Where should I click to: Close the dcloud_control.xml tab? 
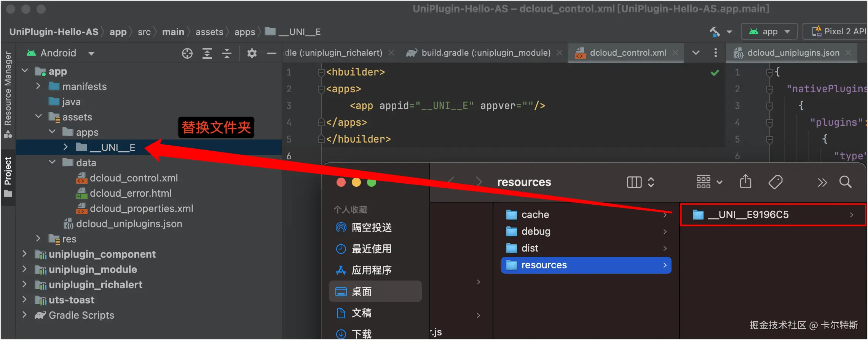675,53
